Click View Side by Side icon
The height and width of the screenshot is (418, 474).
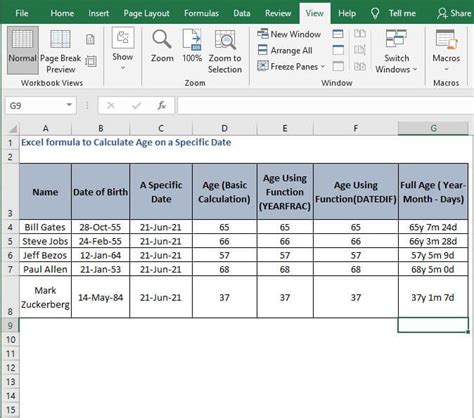tap(360, 34)
